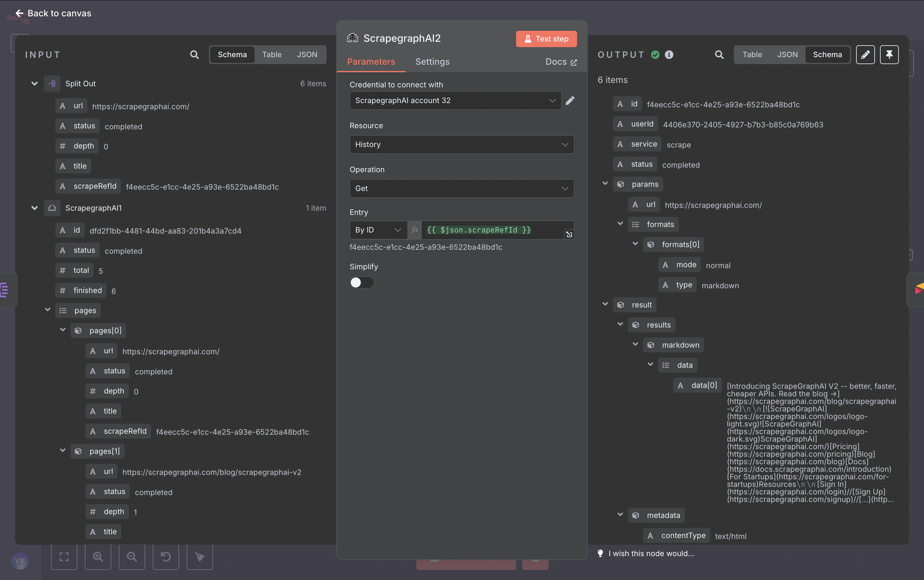The image size is (924, 580).
Task: Pin the output data
Action: point(889,54)
